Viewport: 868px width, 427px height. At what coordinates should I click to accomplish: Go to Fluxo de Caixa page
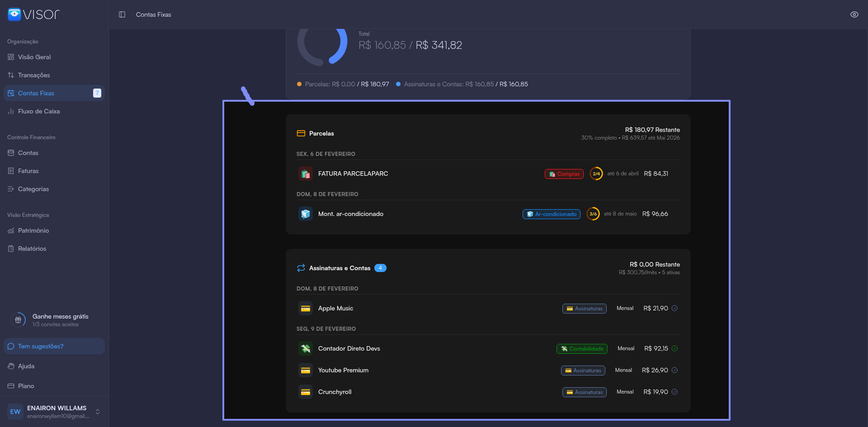pos(39,111)
